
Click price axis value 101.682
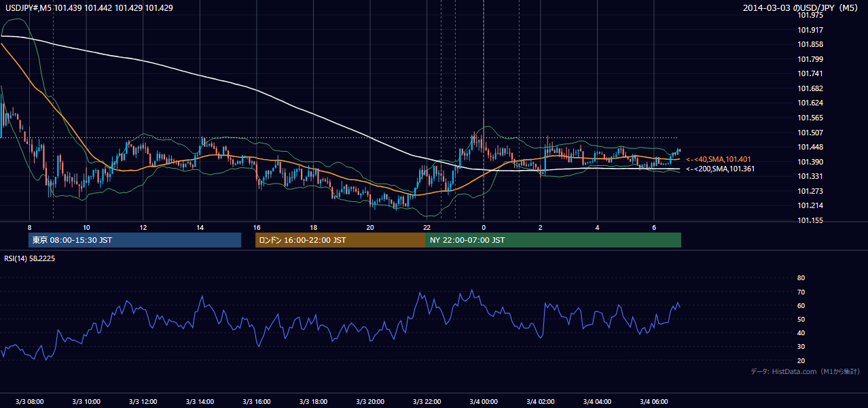(810, 88)
